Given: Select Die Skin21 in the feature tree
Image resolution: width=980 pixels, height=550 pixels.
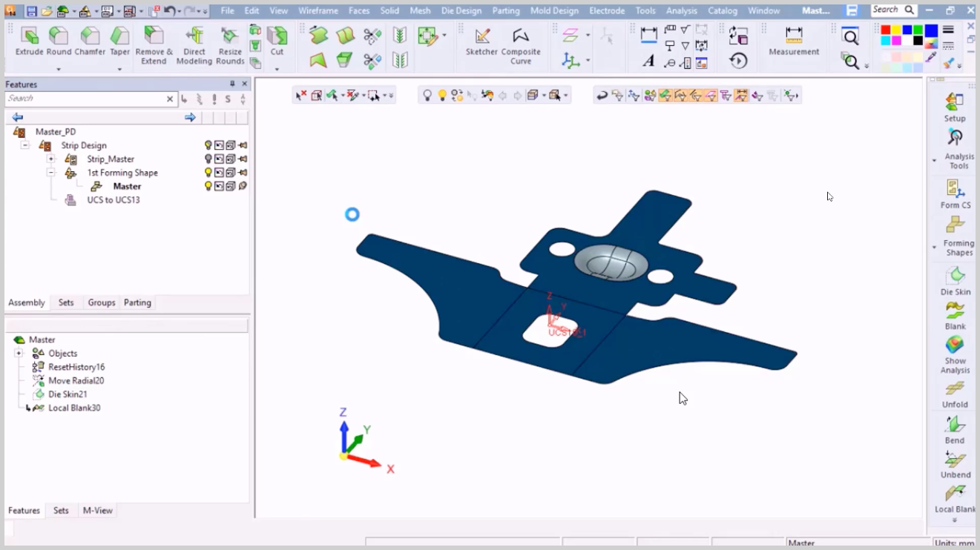Looking at the screenshot, I should (68, 394).
